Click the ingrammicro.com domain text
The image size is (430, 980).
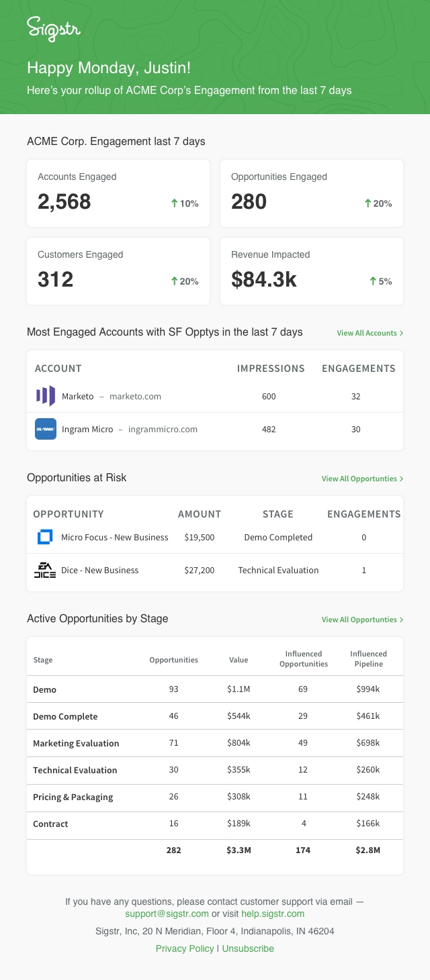[163, 429]
